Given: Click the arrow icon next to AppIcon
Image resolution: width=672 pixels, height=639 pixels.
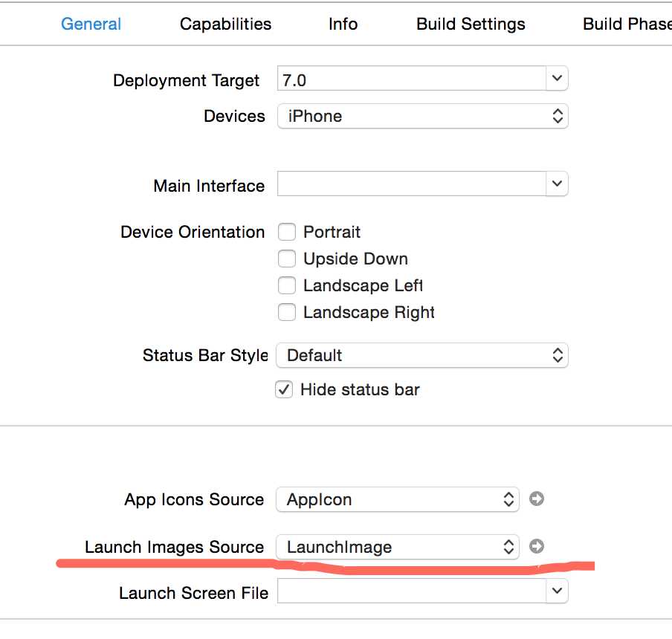Looking at the screenshot, I should tap(536, 499).
